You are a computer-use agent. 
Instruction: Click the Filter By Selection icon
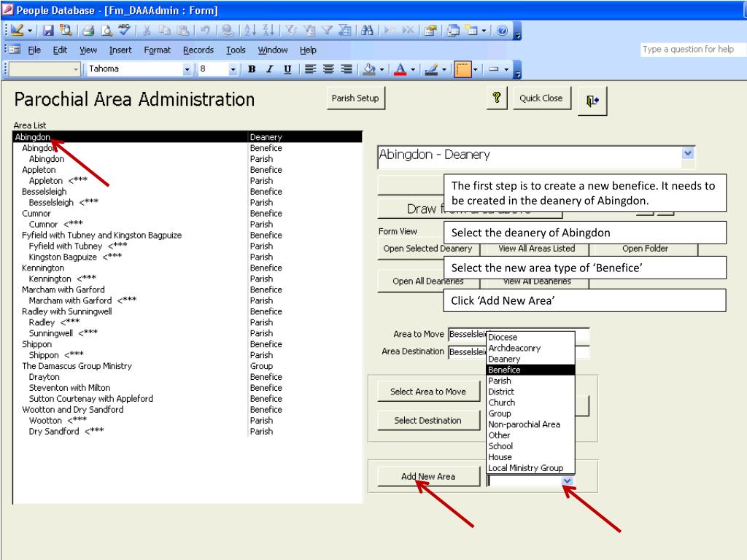(290, 31)
